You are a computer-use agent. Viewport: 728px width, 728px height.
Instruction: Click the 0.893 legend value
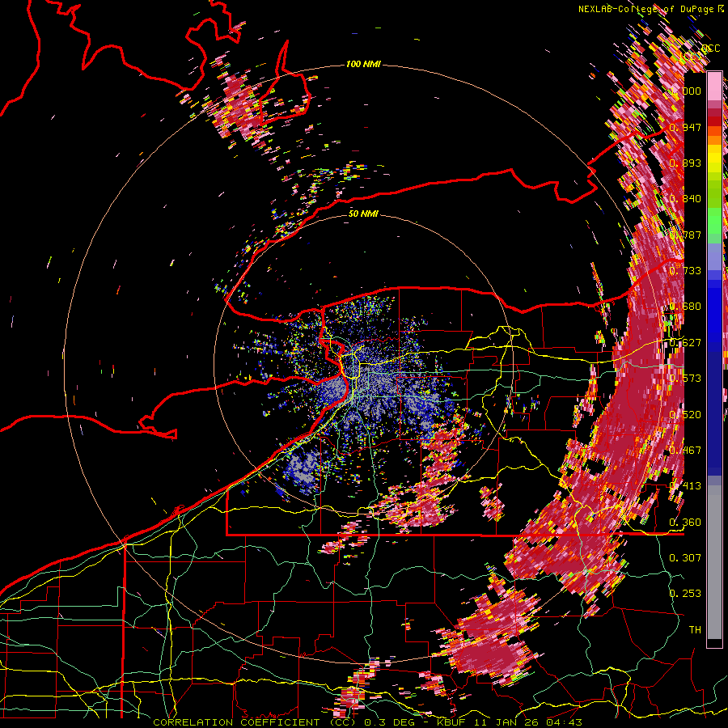tap(685, 163)
